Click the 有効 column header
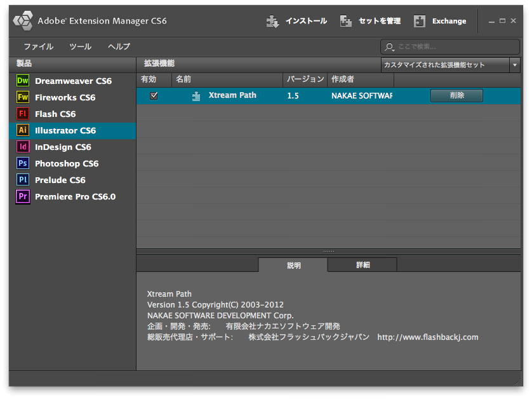532x399 pixels. (154, 79)
